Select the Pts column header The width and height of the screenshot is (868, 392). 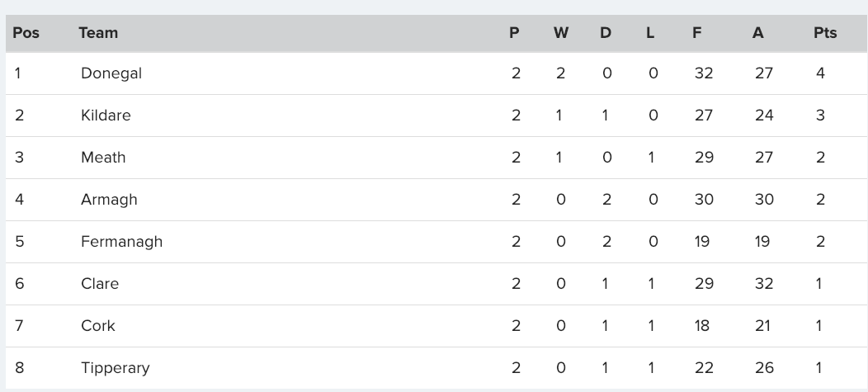825,33
